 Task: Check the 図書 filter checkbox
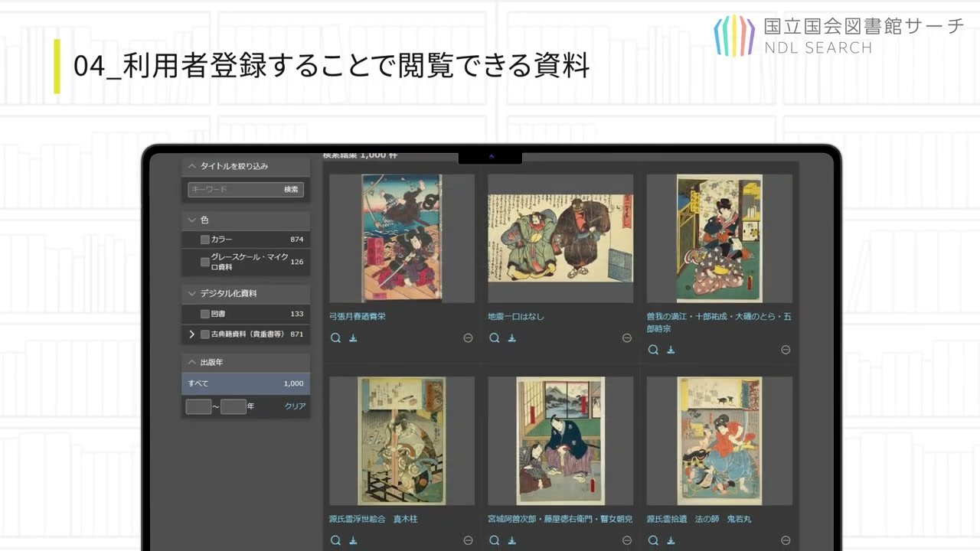click(x=204, y=314)
